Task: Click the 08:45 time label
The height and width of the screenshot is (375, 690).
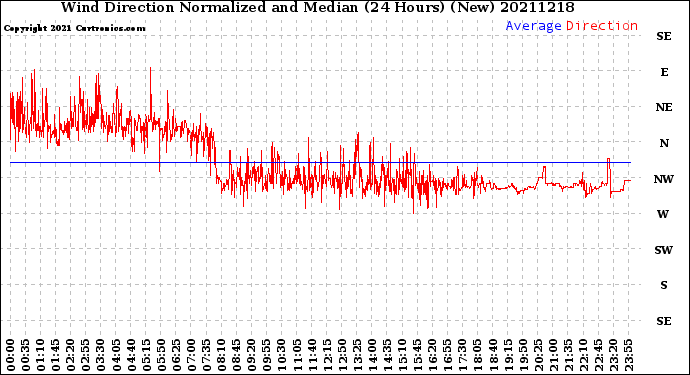Action: pos(237,355)
